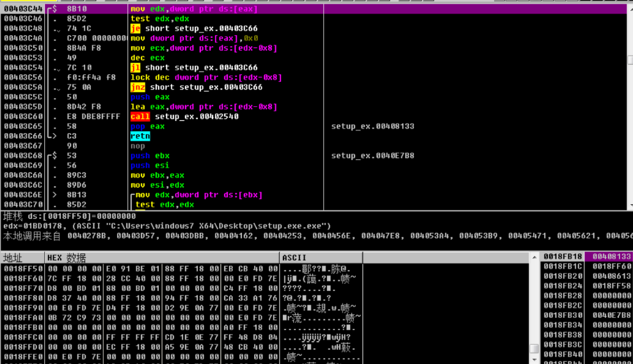The height and width of the screenshot is (364, 633).
Task: Click the 'push ebx' instruction at 00403C68
Action: point(150,155)
